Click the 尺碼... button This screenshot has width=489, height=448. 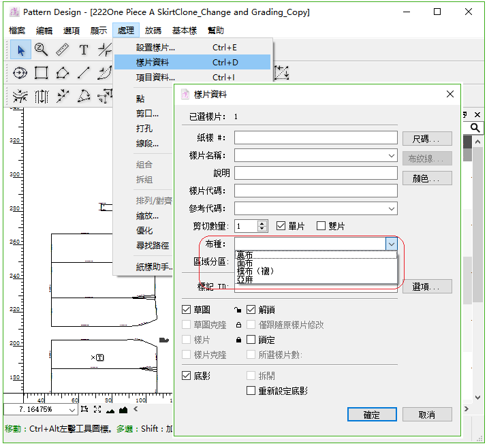point(427,139)
